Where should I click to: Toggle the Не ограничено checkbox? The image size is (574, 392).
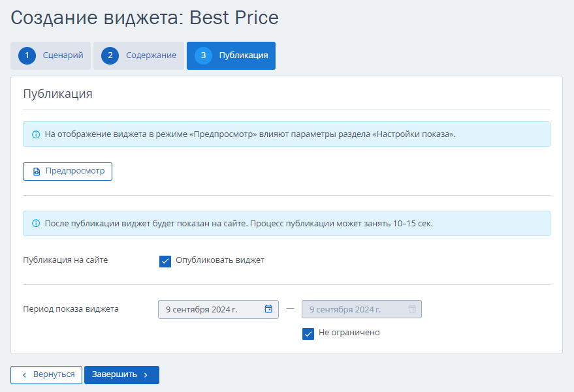[x=308, y=334]
